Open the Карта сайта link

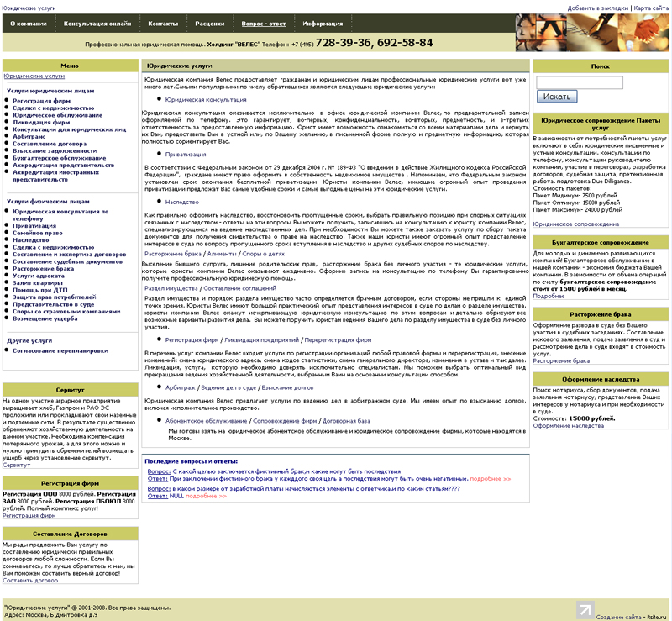pos(650,8)
